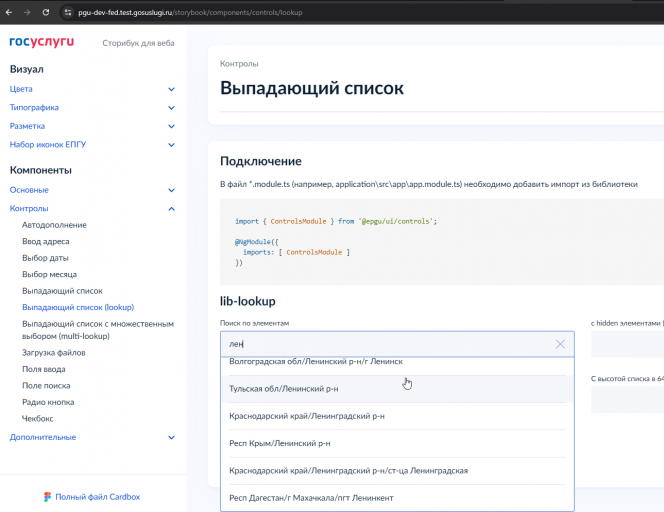Screen dimensions: 664x512
Task: Reload the page with the refresh icon
Action: coord(46,12)
